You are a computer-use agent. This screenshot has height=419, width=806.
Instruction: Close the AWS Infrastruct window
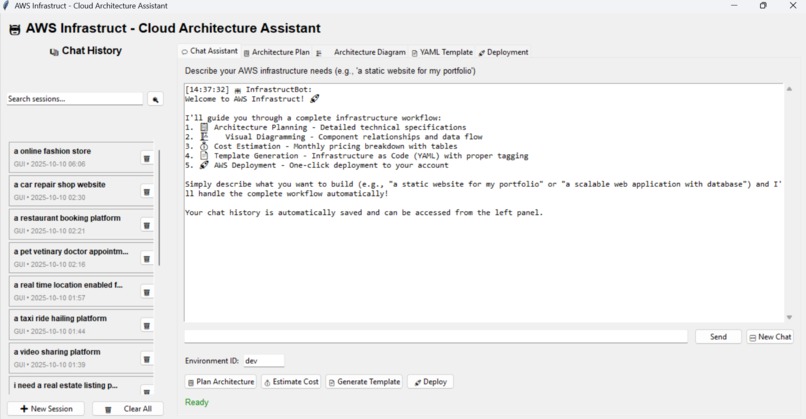click(x=793, y=6)
